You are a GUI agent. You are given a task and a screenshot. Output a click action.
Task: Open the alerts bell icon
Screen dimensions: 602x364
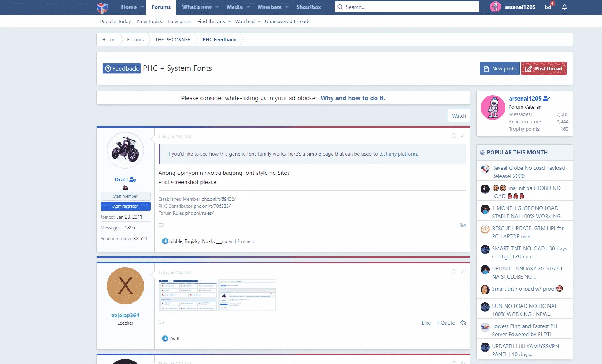(564, 7)
